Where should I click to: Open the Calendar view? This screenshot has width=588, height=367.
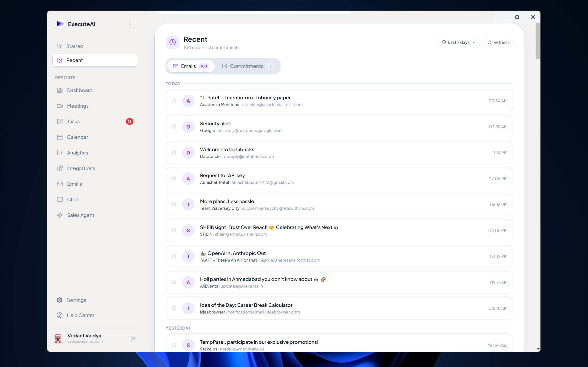[x=77, y=137]
